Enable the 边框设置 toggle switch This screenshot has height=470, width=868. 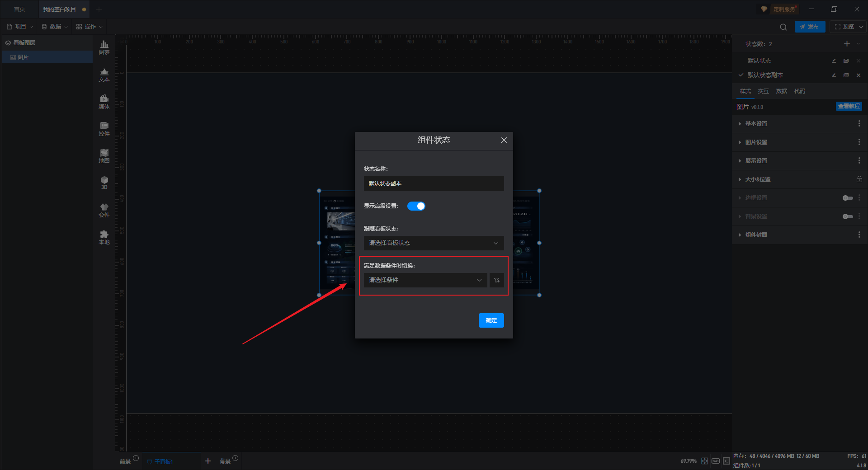point(848,198)
